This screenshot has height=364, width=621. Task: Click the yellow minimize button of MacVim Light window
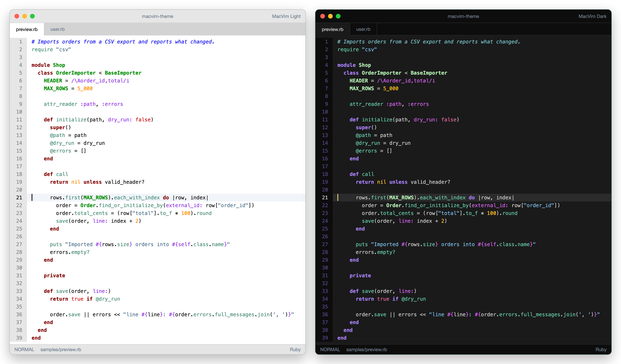tap(25, 16)
